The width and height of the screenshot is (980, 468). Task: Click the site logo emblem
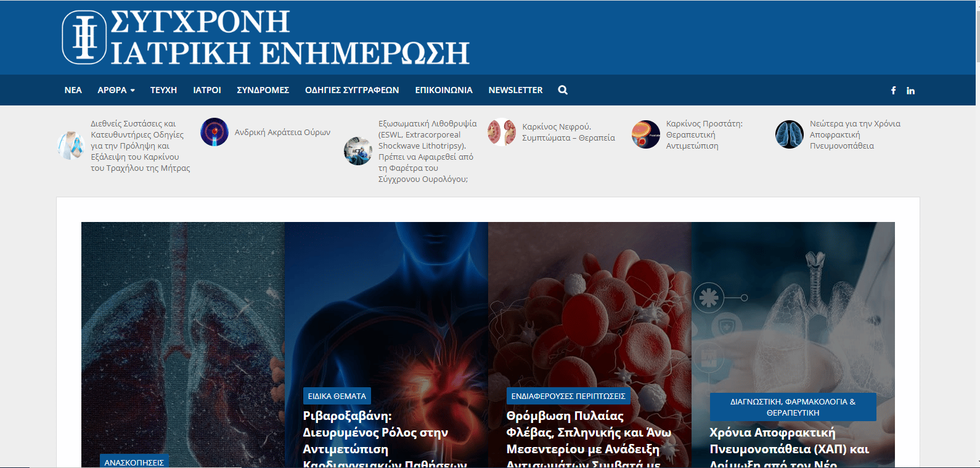84,37
